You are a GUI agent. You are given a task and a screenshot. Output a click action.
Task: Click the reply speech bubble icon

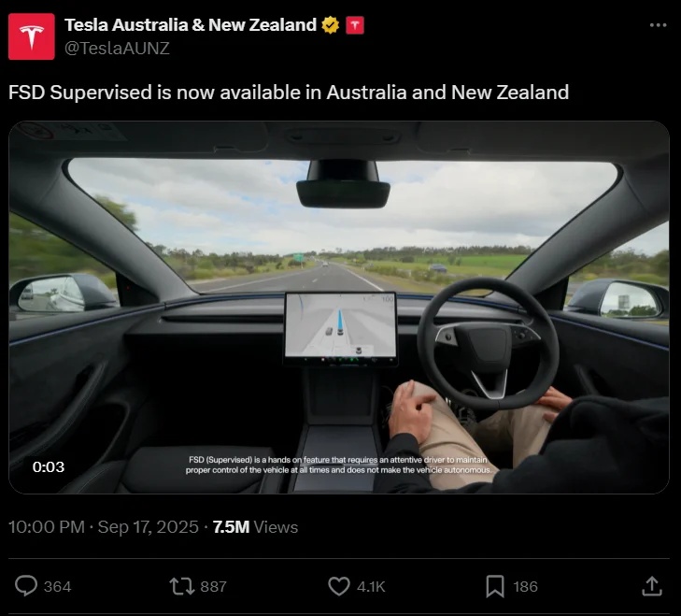click(x=26, y=586)
